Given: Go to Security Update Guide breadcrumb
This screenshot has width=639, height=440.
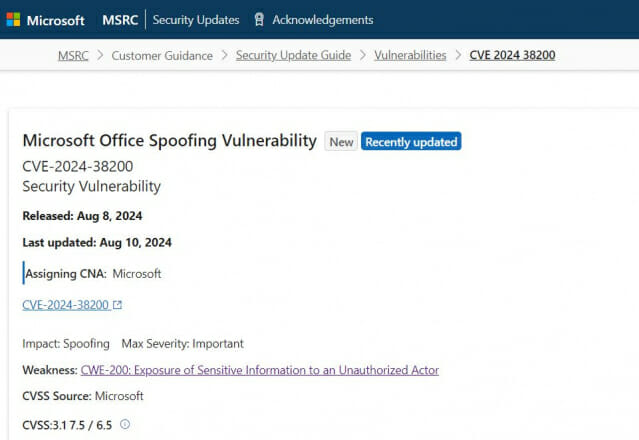Looking at the screenshot, I should point(293,55).
